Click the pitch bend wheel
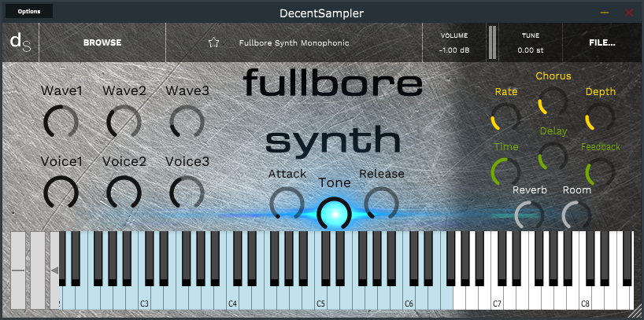 18,270
